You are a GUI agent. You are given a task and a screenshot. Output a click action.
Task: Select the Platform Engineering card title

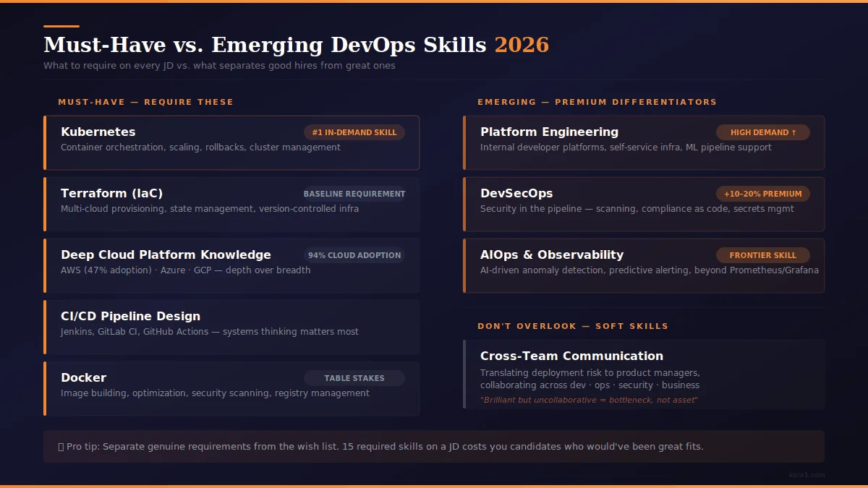(x=549, y=132)
